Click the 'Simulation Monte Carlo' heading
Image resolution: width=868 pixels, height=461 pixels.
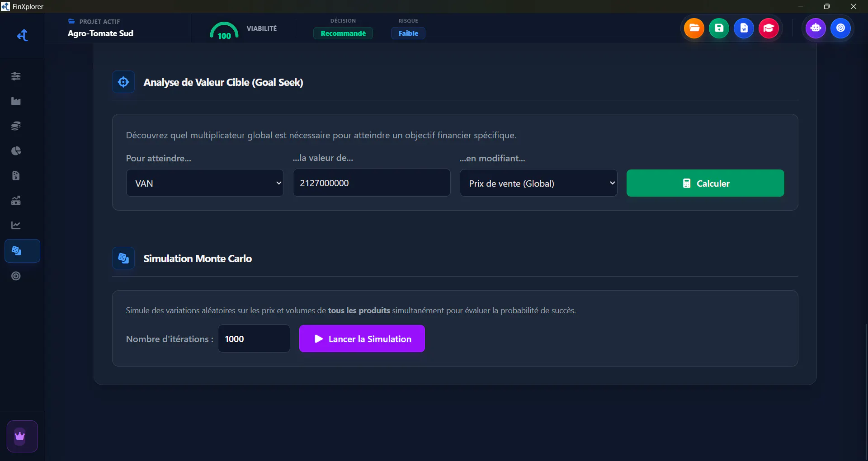click(x=198, y=259)
